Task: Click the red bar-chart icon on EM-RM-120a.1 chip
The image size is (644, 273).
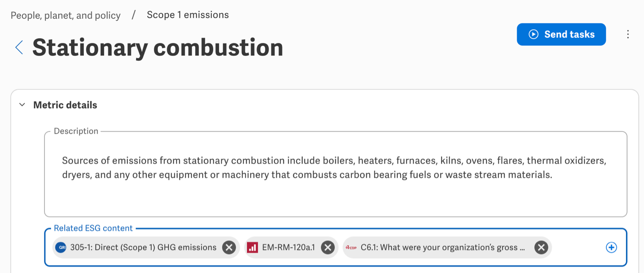Action: (x=252, y=247)
